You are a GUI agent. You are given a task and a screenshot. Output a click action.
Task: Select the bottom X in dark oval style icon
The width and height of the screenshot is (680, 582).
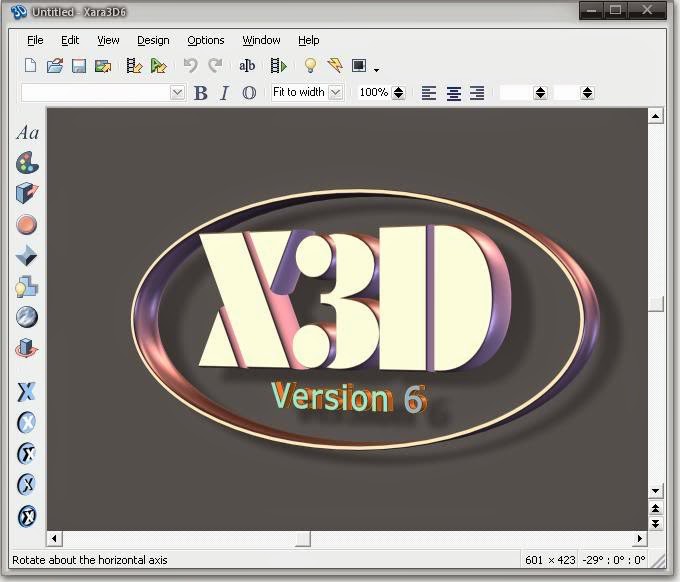[x=27, y=516]
